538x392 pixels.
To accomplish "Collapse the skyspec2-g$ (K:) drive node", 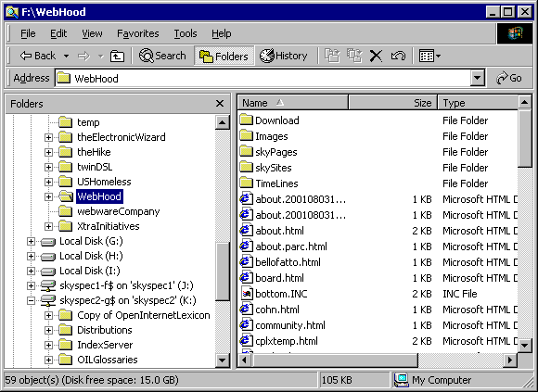I will (31, 300).
